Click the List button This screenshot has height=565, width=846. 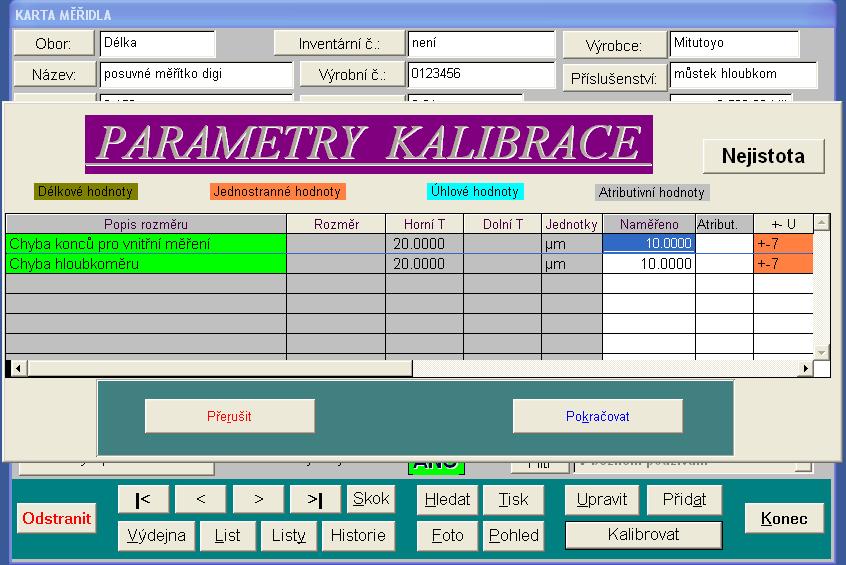tap(227, 535)
